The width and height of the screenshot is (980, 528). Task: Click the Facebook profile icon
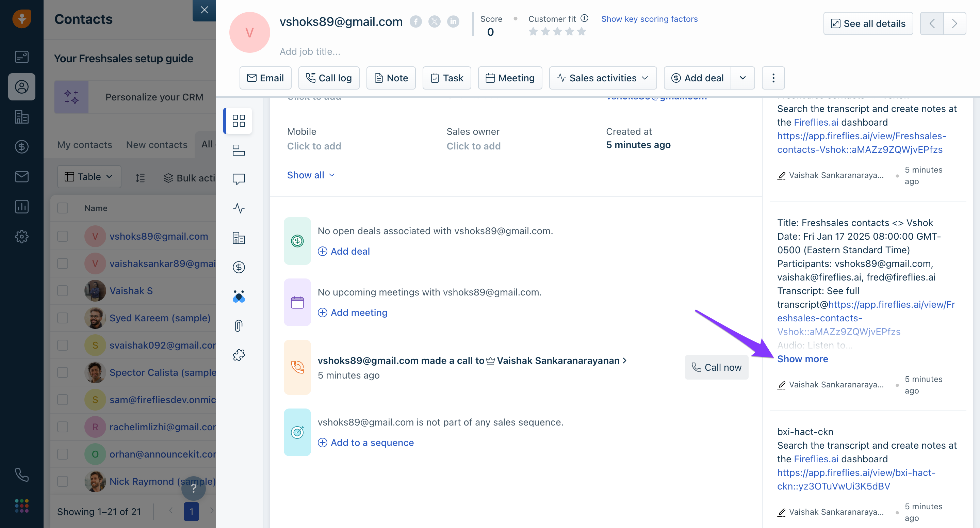415,22
